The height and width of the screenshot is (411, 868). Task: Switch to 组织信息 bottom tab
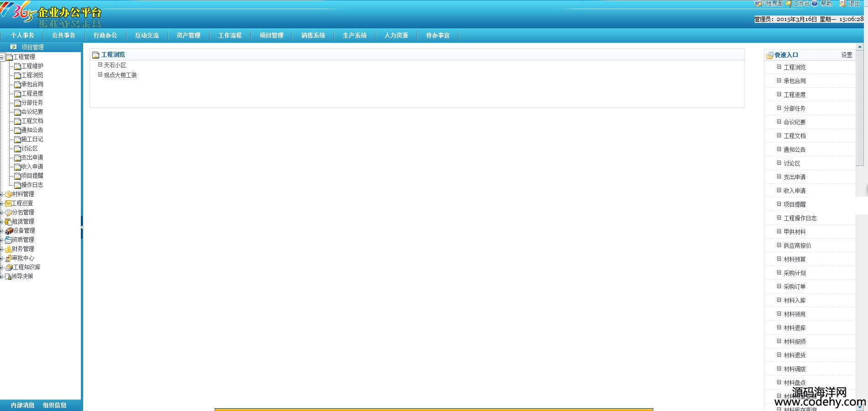[x=54, y=406]
